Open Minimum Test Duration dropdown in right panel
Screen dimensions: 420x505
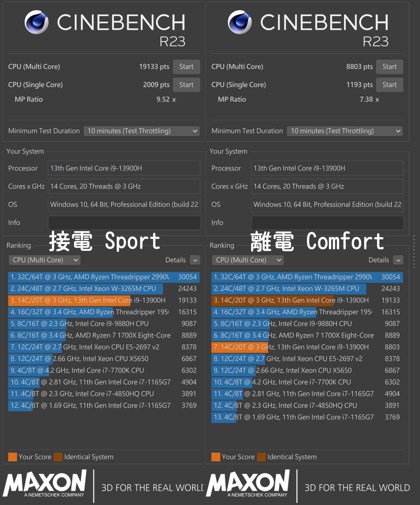[345, 131]
